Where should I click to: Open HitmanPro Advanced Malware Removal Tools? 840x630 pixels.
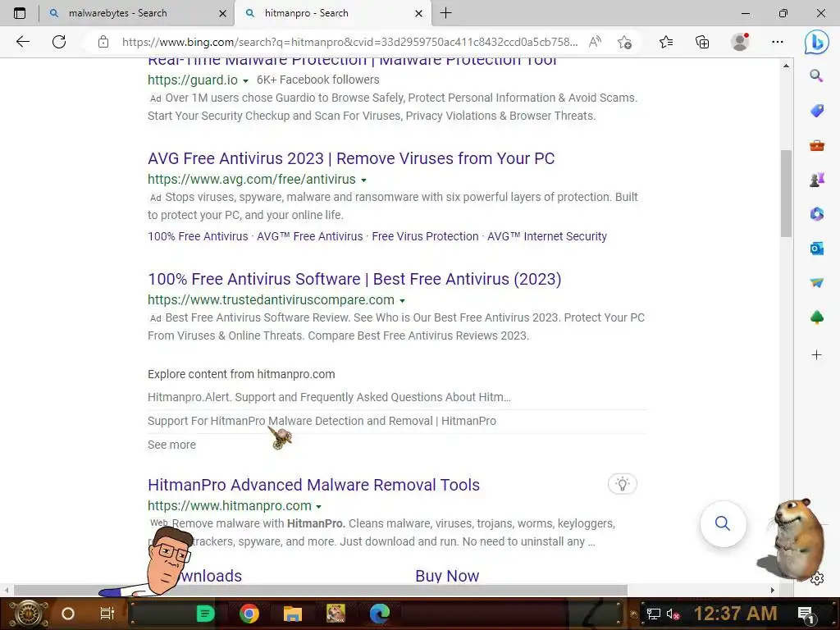313,485
